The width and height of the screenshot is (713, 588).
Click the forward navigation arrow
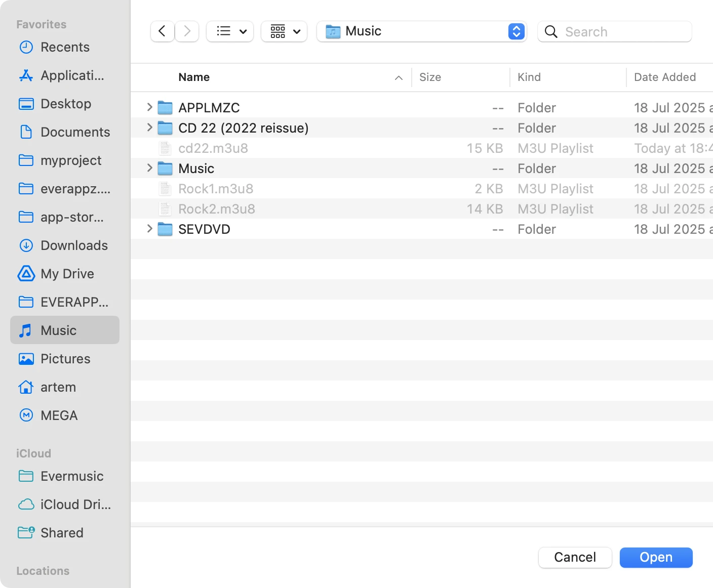click(x=187, y=31)
